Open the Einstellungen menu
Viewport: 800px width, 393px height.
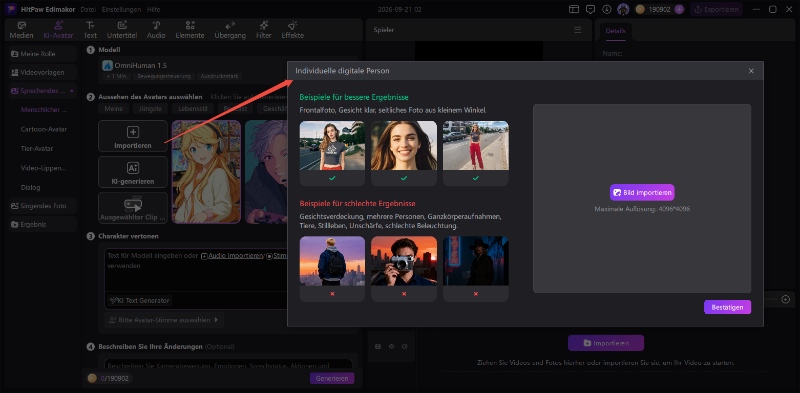121,9
